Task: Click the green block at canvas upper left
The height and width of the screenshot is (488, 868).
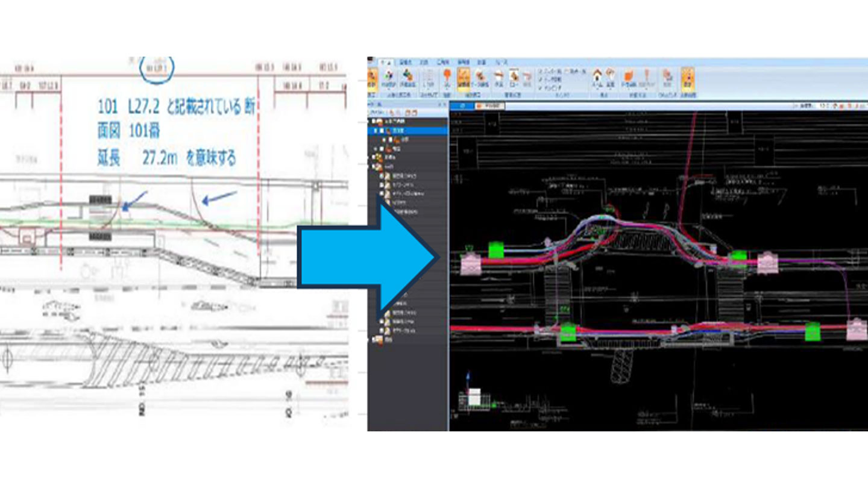Action: (x=497, y=249)
